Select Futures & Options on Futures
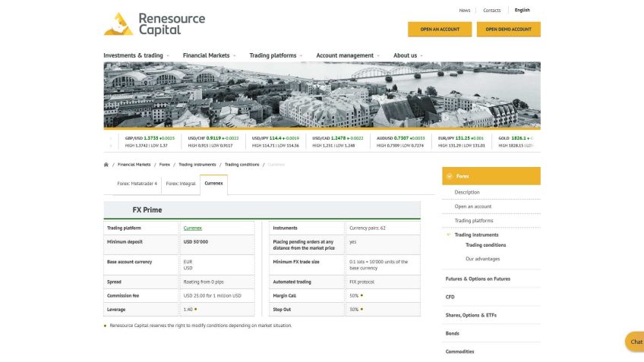The height and width of the screenshot is (362, 644). point(478,279)
